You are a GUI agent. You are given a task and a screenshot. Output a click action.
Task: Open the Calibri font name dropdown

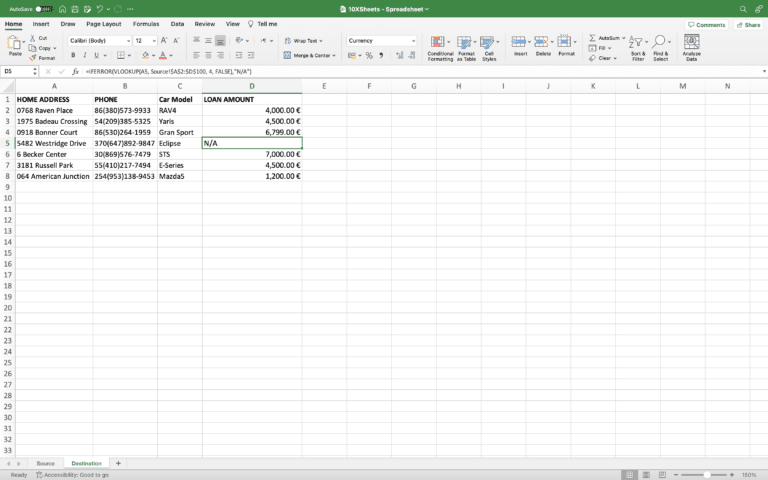click(x=127, y=41)
